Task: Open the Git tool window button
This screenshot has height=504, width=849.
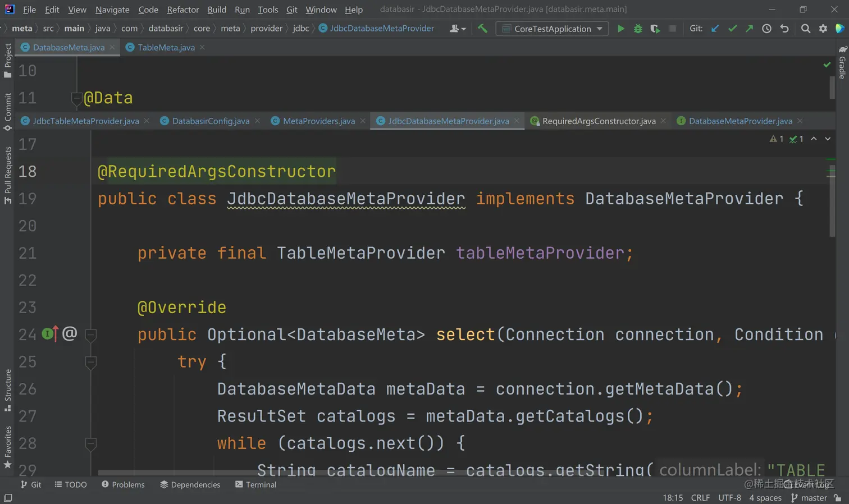Action: pos(31,484)
